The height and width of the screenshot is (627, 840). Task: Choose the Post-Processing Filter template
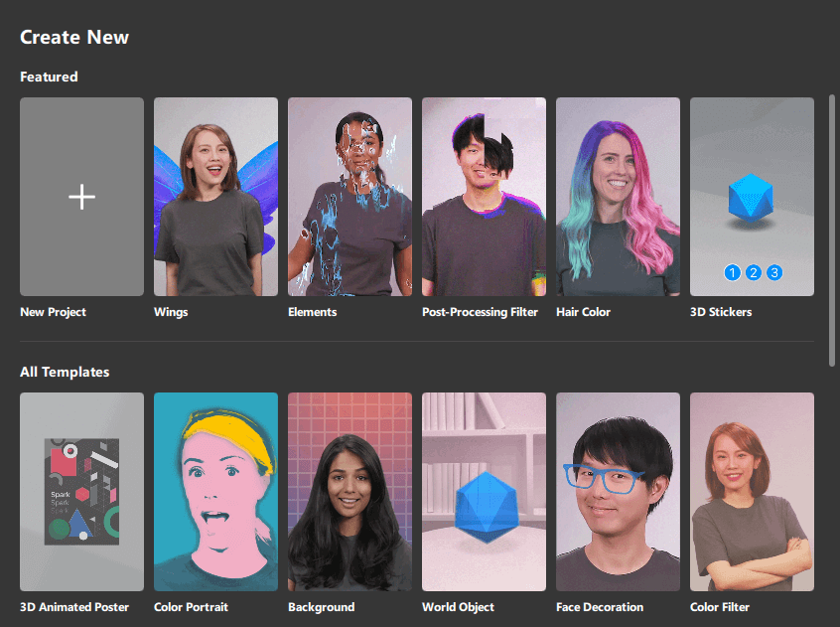point(484,197)
